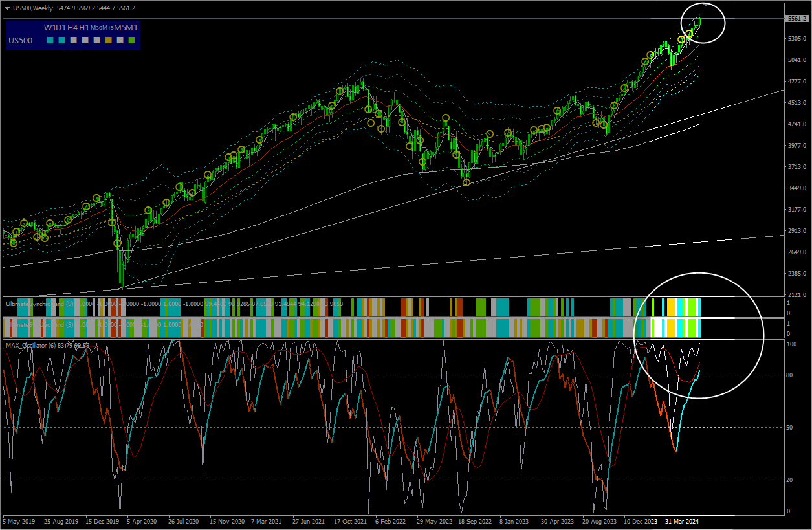Click current price tag 5561.2 on price axis
The height and width of the screenshot is (530, 812).
click(796, 19)
